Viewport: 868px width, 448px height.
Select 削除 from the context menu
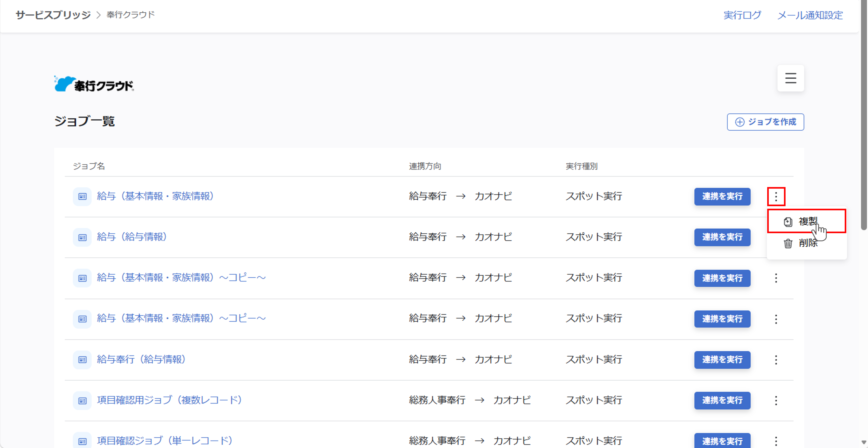(806, 243)
